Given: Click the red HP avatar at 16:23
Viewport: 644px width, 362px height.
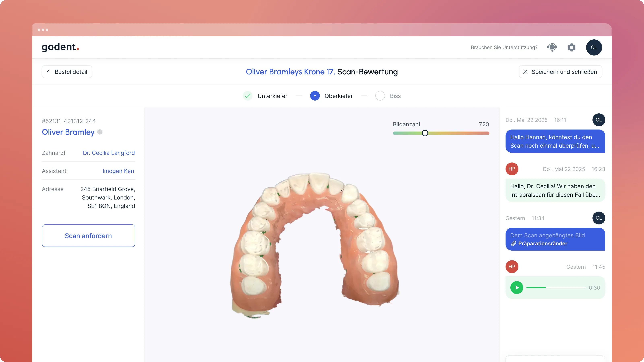Looking at the screenshot, I should tap(512, 169).
